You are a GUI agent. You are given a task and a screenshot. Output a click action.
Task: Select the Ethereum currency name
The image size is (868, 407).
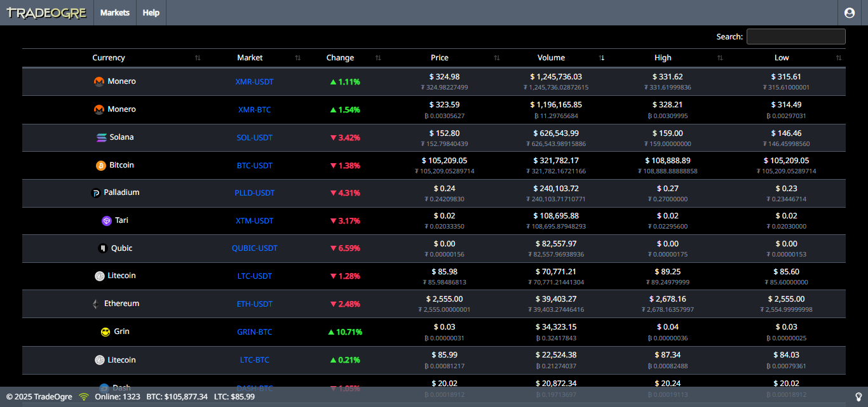coord(122,304)
